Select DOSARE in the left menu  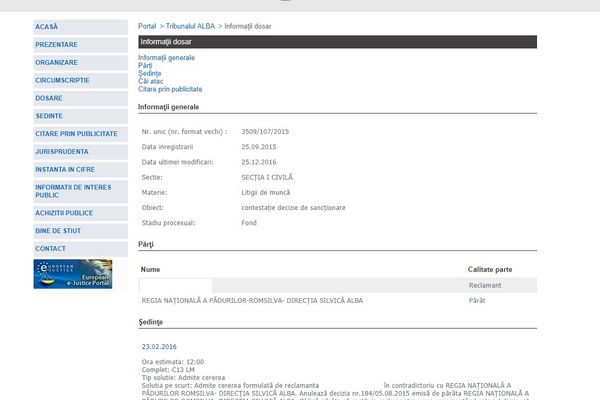[49, 98]
